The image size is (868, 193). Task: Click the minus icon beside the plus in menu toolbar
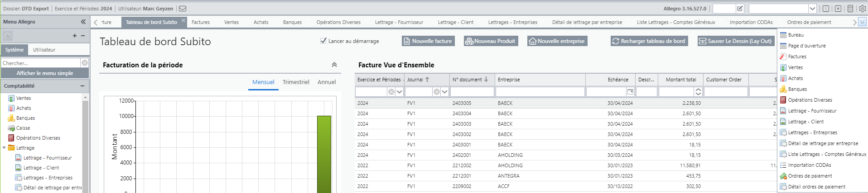tap(83, 36)
